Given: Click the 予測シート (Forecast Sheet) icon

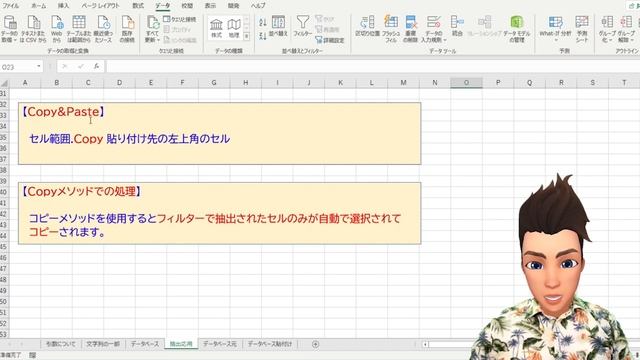Looking at the screenshot, I should pyautogui.click(x=582, y=29).
